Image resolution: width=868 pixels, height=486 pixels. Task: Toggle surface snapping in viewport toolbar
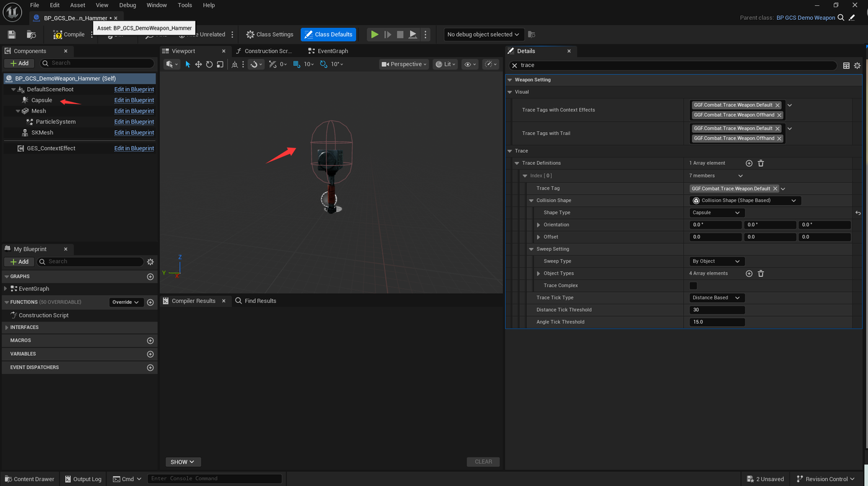click(255, 64)
